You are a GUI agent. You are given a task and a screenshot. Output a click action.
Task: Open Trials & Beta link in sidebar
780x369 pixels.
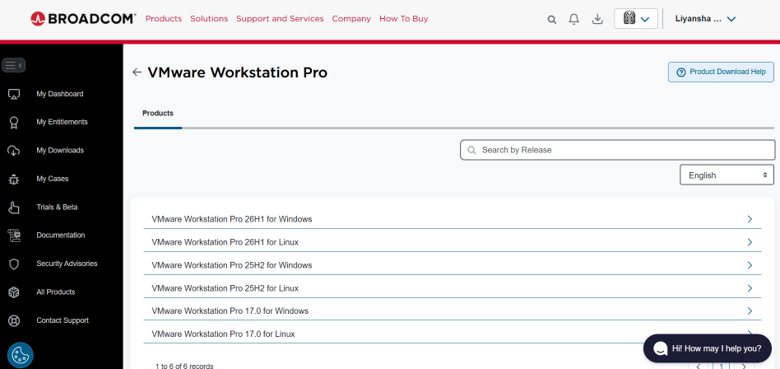coord(57,207)
